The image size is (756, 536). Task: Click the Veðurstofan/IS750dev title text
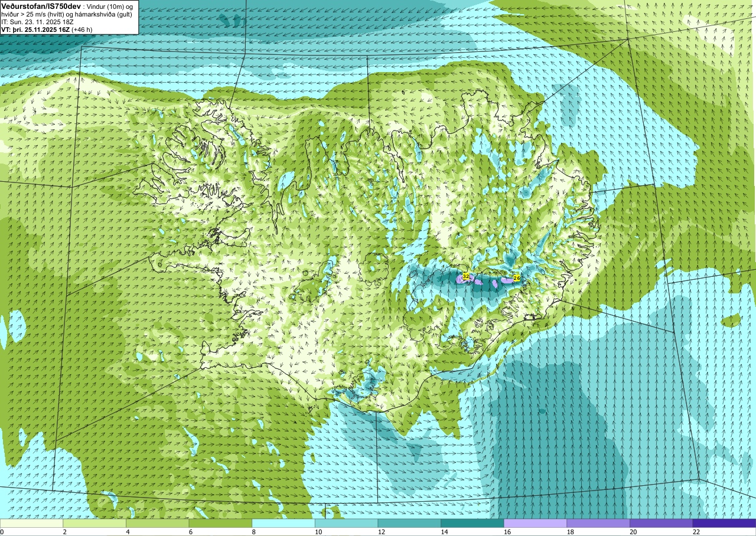pyautogui.click(x=41, y=6)
